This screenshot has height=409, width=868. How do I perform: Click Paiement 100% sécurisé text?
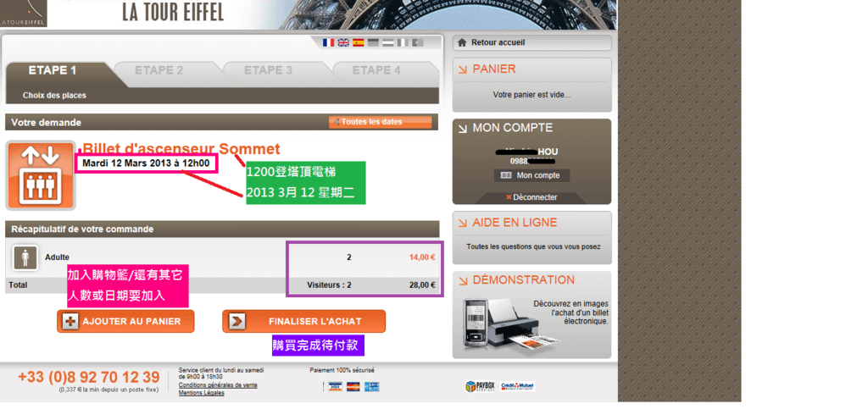pyautogui.click(x=342, y=370)
